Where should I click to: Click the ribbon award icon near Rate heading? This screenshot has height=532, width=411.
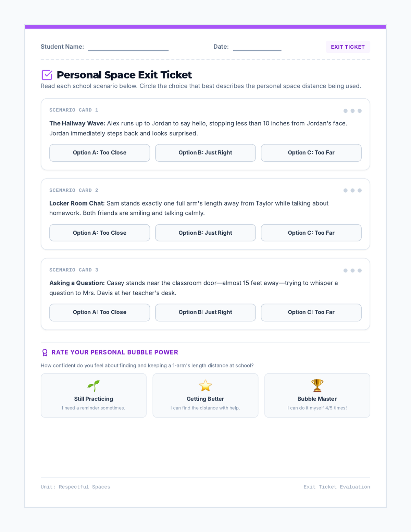[x=45, y=352]
